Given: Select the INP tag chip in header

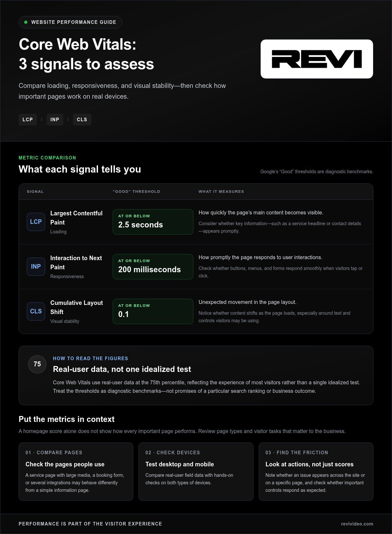Looking at the screenshot, I should 55,120.
